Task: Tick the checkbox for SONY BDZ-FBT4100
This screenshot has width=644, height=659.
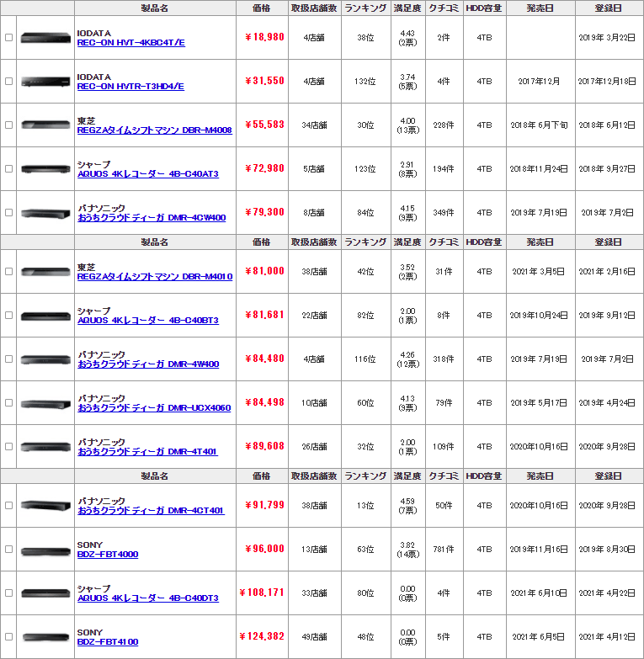Action: pos(8,637)
